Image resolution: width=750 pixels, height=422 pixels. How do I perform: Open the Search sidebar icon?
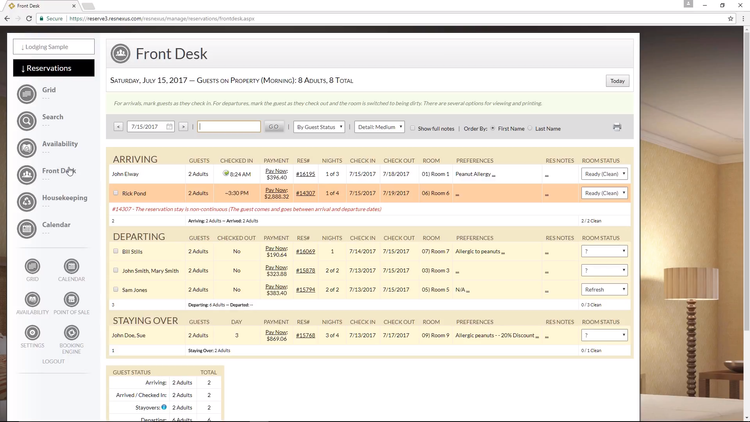coord(27,121)
